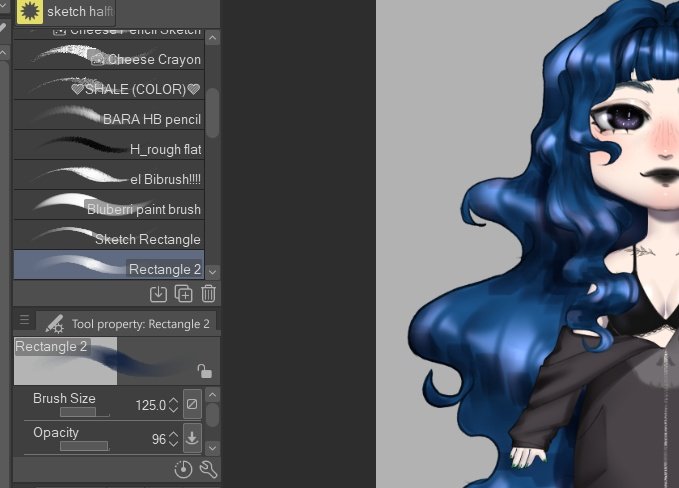Click the Rectangle 2 stroke preview
679x488 pixels.
coord(117,361)
